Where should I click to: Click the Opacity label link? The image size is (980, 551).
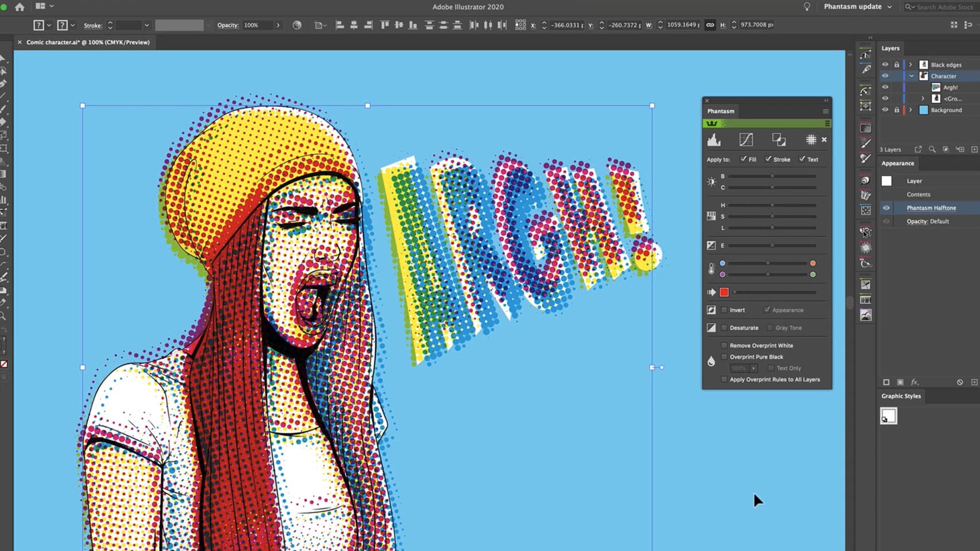coord(228,25)
